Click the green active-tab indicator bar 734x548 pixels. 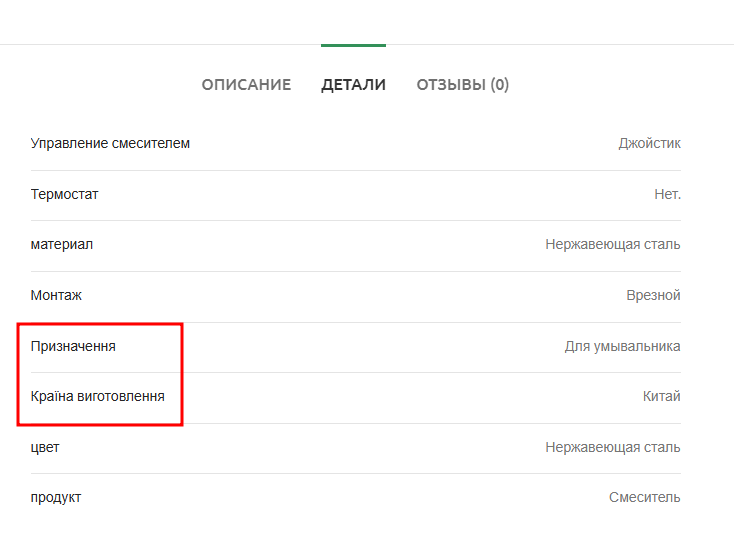pyautogui.click(x=353, y=46)
